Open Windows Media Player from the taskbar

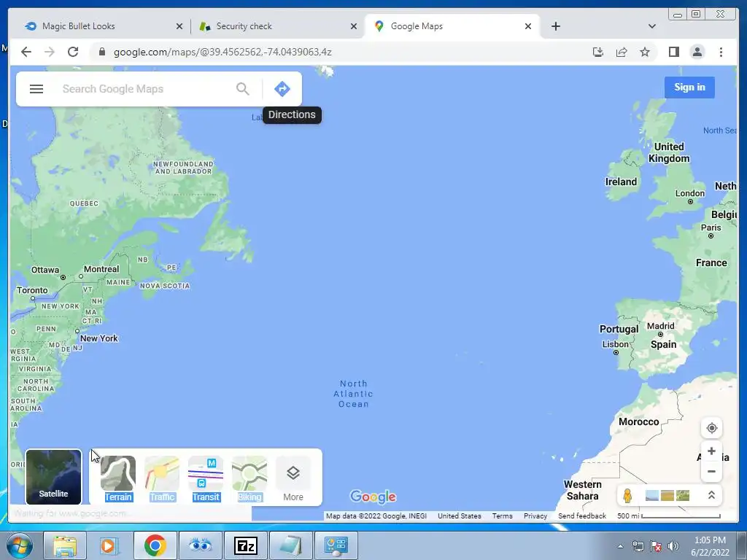pos(109,545)
